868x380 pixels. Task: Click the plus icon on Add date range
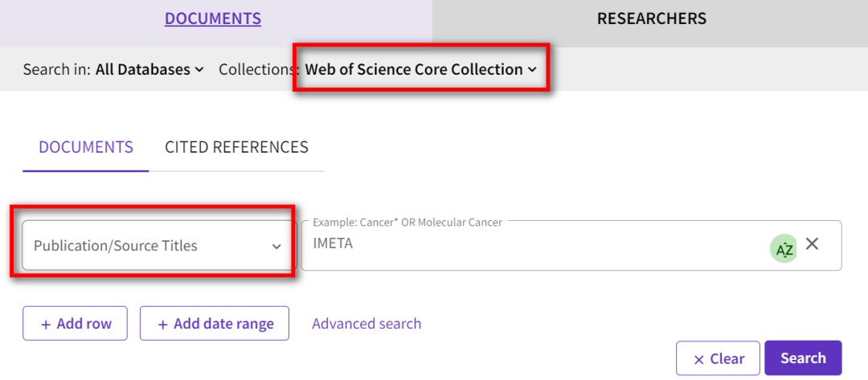coord(163,324)
